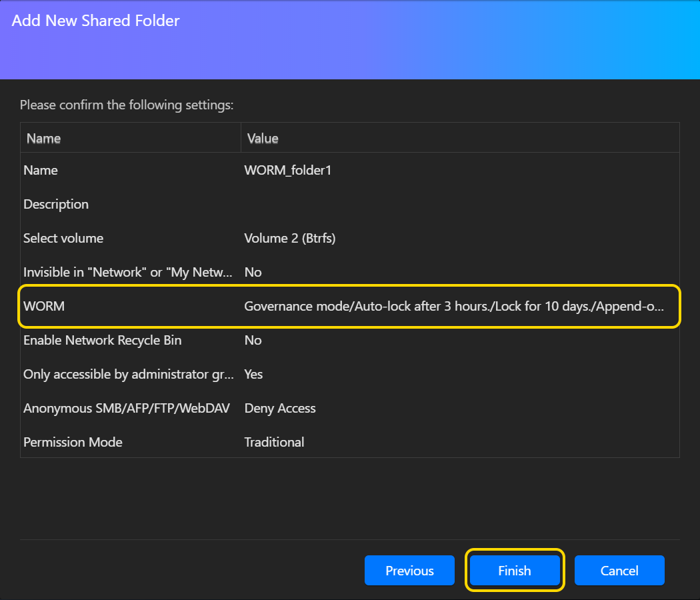Click the Name column header

[43, 139]
